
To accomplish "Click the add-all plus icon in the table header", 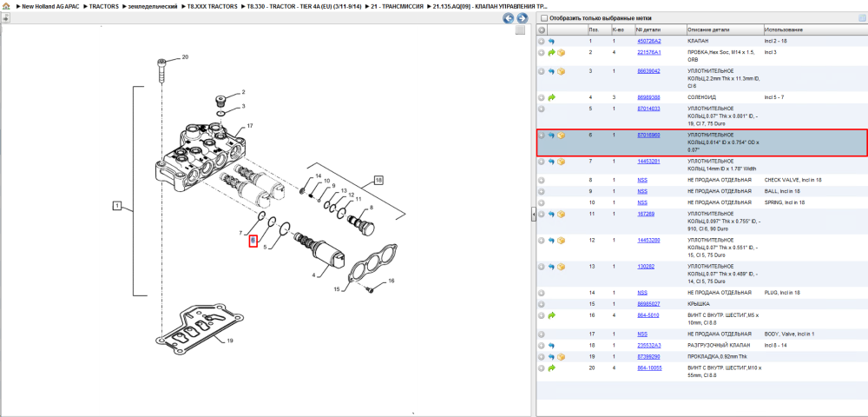I will (x=542, y=30).
